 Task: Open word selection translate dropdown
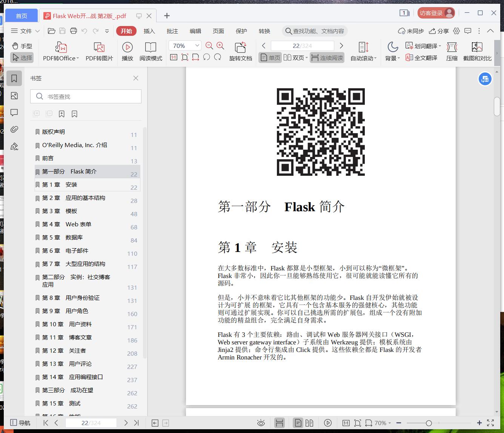point(423,46)
